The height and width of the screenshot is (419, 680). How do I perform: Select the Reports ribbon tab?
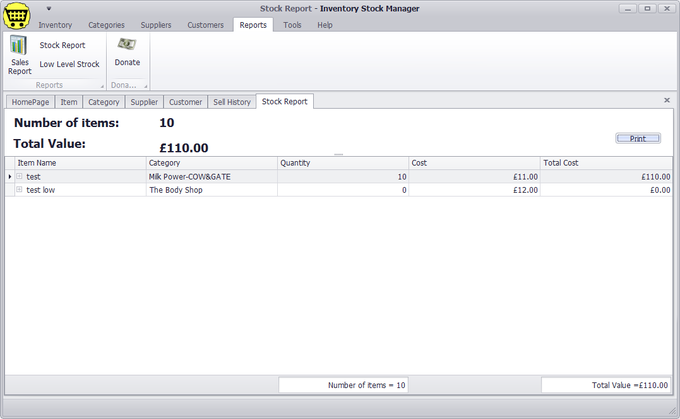click(253, 25)
